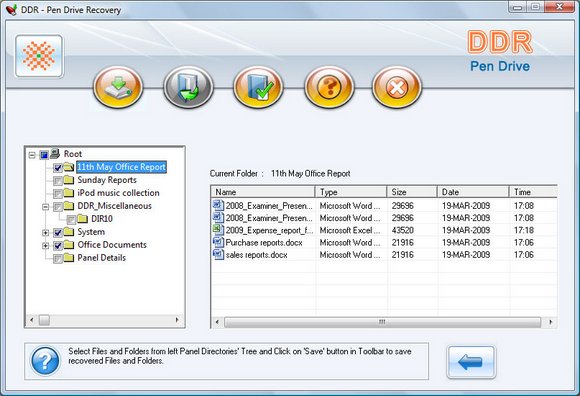Click the 17:18 time cell

click(524, 230)
